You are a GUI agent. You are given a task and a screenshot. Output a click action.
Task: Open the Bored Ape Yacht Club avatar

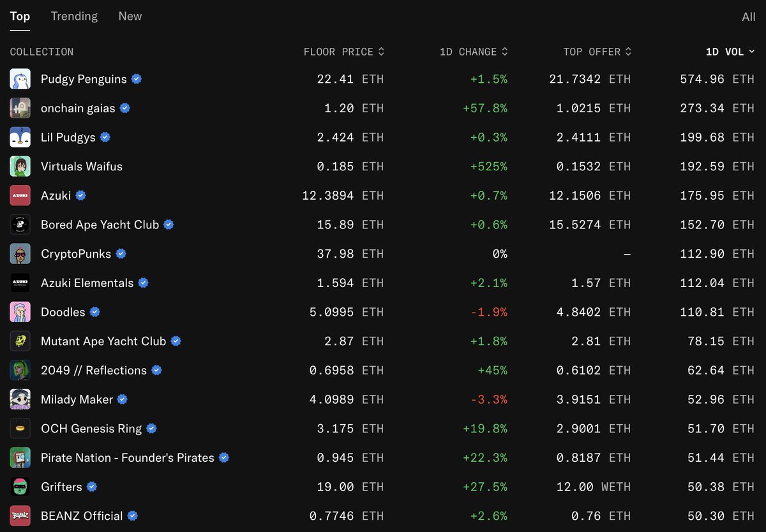(20, 225)
